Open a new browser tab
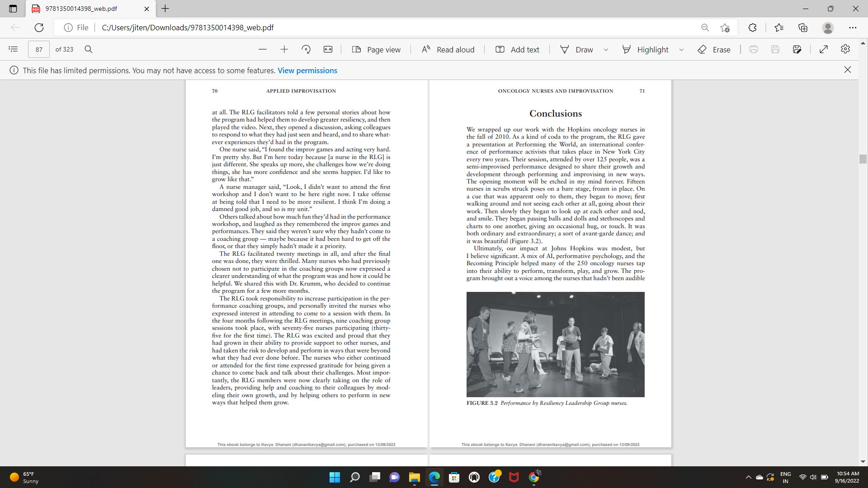The image size is (868, 488). [x=165, y=9]
